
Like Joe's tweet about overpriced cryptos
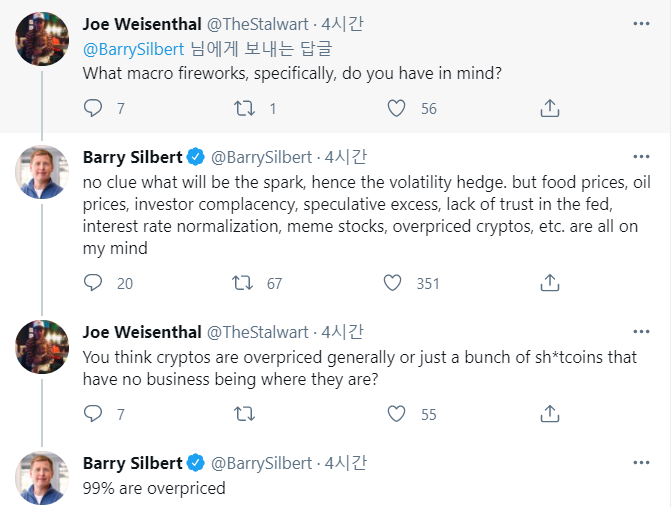click(396, 413)
